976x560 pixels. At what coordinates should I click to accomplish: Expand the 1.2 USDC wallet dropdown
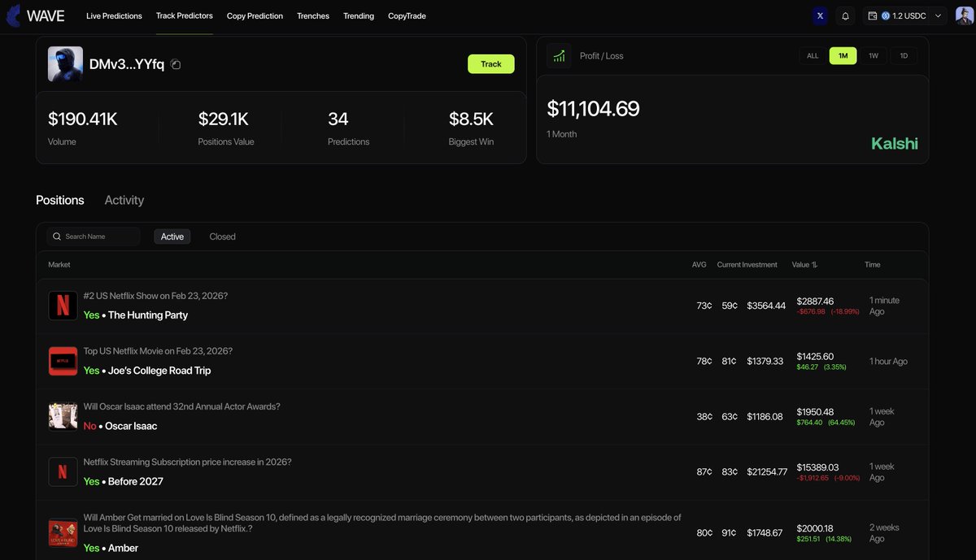pyautogui.click(x=938, y=15)
